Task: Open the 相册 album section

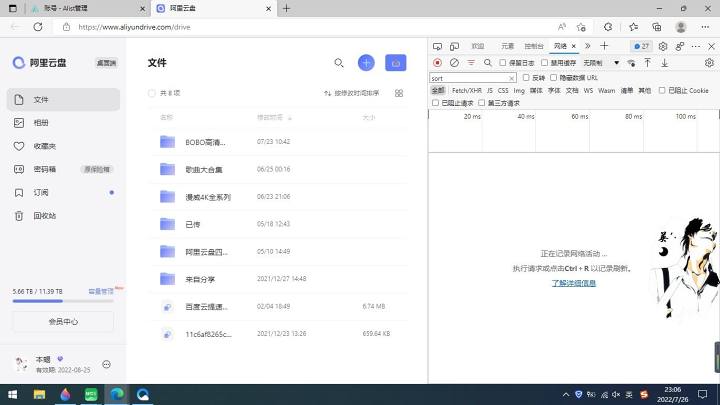Action: 63,123
